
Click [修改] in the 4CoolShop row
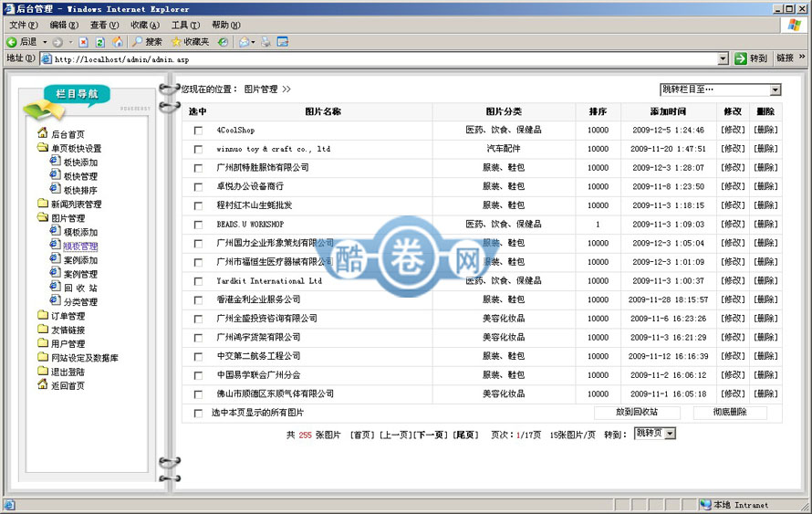(x=733, y=130)
